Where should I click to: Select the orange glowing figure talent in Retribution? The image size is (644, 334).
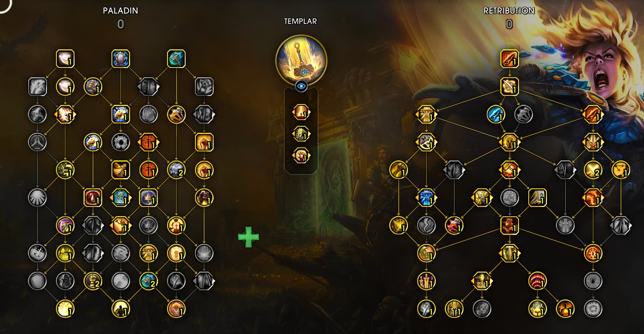(x=565, y=308)
